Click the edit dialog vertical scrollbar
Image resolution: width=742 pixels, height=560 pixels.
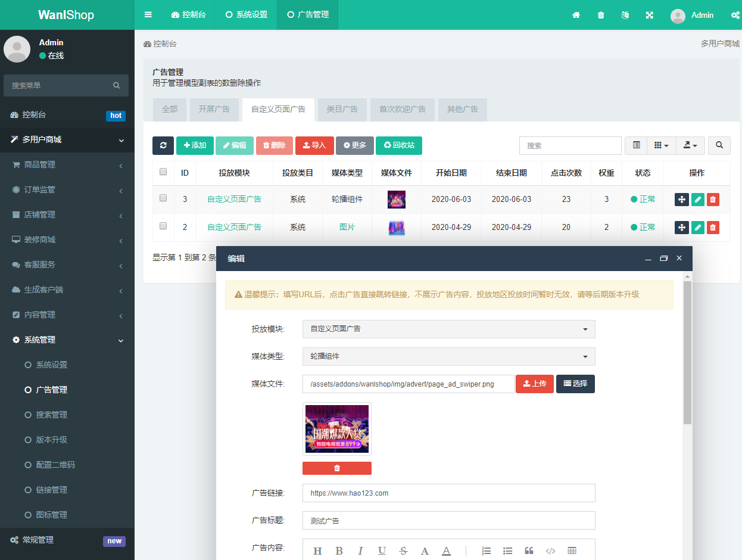[687, 351]
